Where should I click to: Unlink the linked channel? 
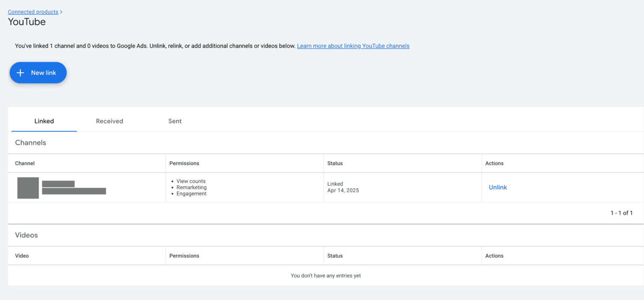tap(498, 187)
